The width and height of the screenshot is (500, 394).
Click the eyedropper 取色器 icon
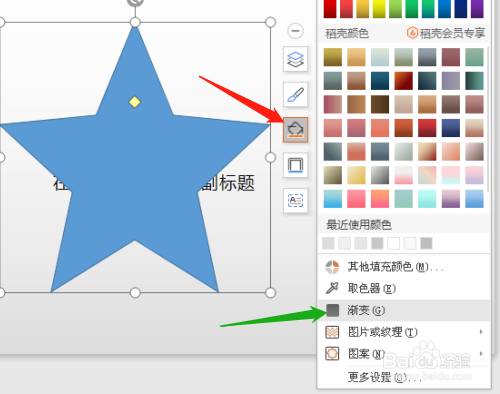point(332,288)
